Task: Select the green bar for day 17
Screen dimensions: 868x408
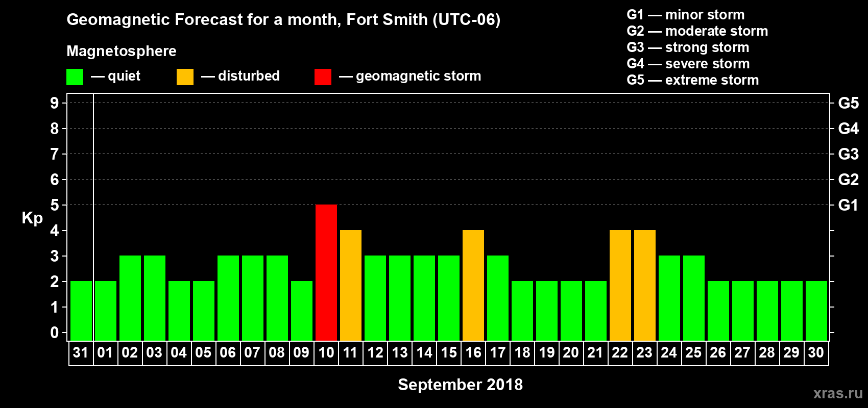Action: point(498,298)
